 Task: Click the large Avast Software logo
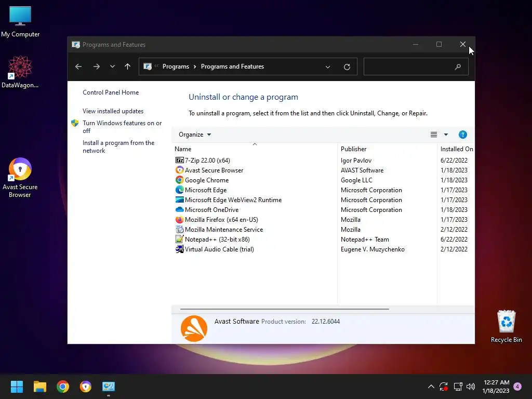[x=194, y=328]
